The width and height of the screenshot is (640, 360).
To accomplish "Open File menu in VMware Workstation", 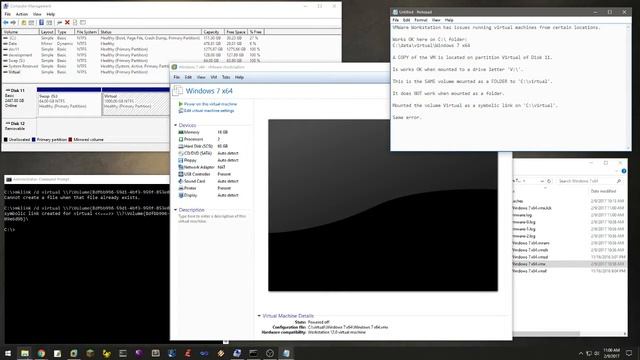I will [176, 77].
